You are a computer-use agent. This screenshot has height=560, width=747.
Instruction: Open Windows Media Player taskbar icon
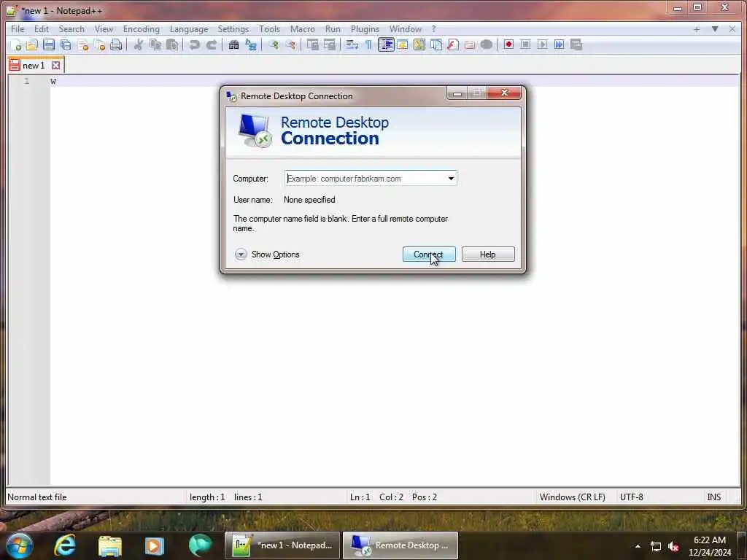[x=154, y=545]
